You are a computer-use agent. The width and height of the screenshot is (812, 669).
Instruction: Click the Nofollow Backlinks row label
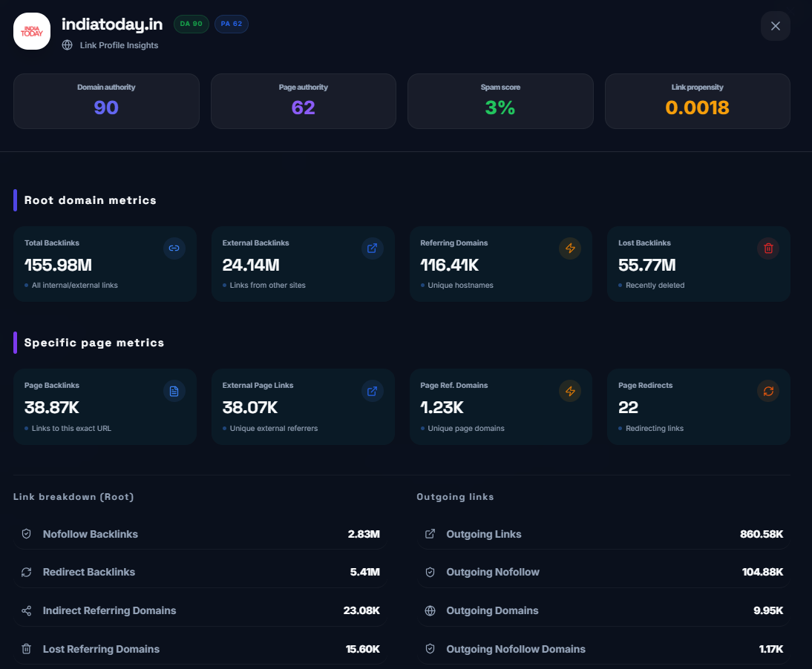(x=90, y=534)
